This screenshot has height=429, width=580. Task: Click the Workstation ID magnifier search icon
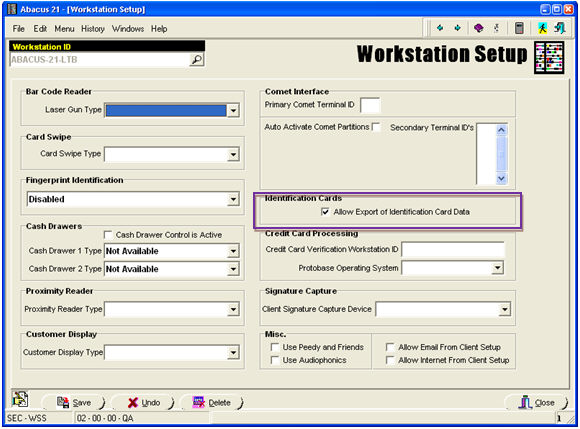tap(197, 60)
